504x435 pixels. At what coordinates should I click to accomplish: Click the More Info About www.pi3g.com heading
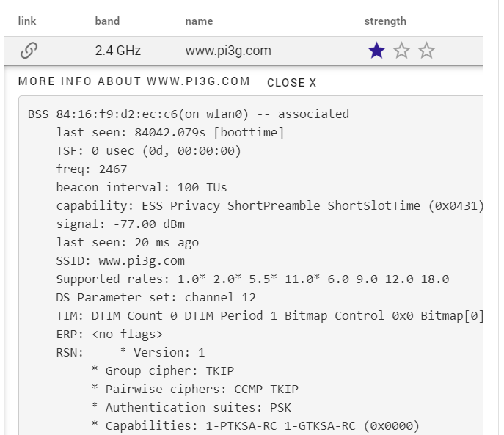[134, 81]
